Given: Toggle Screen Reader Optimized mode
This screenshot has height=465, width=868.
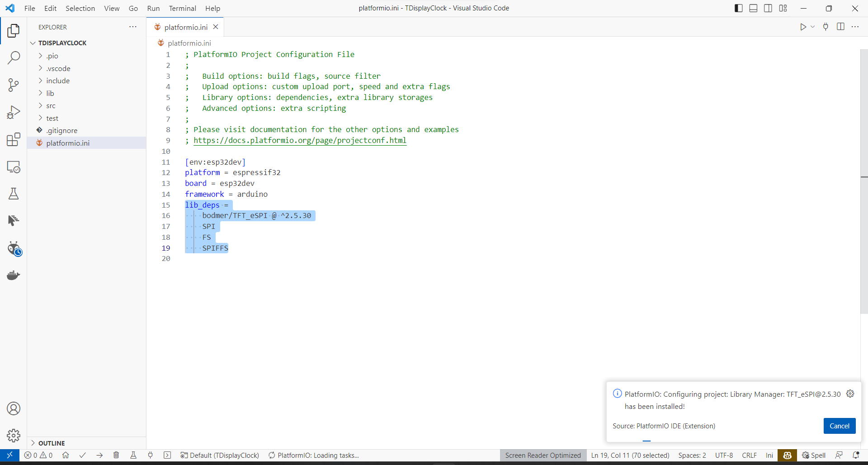Looking at the screenshot, I should coord(543,456).
